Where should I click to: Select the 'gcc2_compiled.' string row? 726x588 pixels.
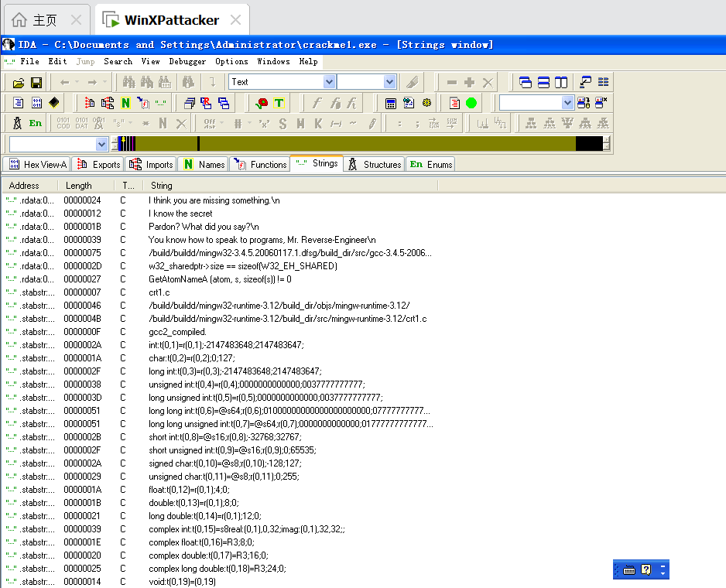coord(178,332)
